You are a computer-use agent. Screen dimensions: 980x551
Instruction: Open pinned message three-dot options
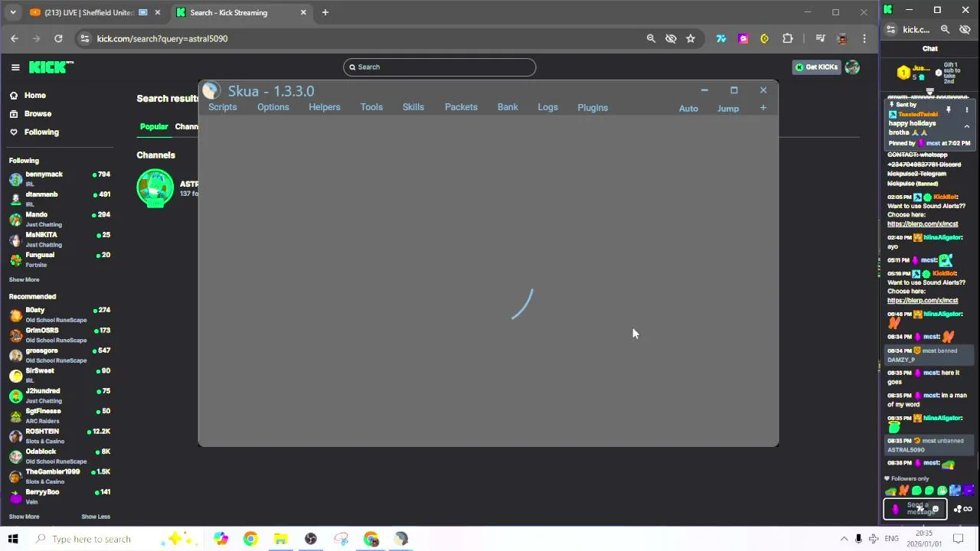(966, 110)
